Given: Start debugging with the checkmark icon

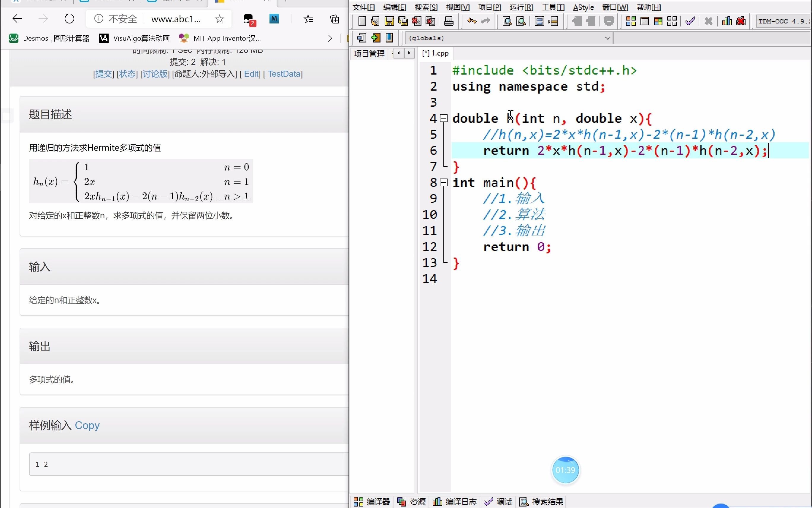Looking at the screenshot, I should pos(690,21).
